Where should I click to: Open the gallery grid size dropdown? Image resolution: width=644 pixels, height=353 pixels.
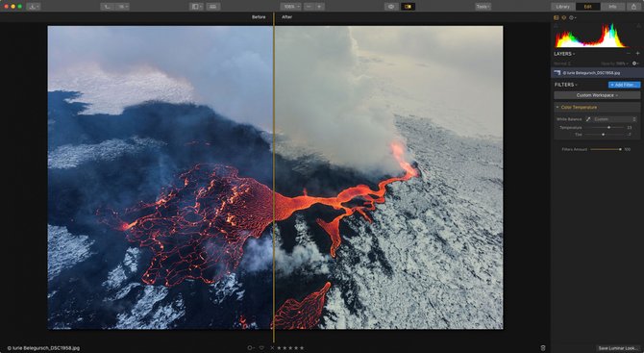point(122,7)
